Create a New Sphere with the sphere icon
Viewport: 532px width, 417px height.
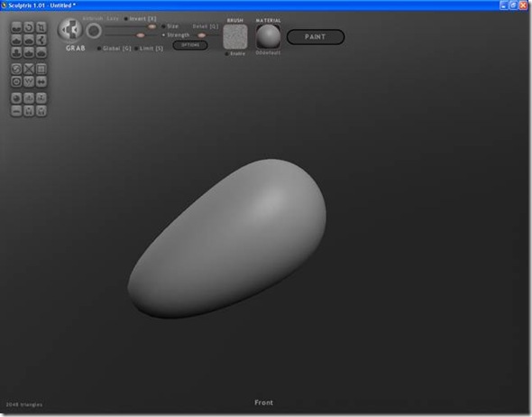click(x=16, y=98)
